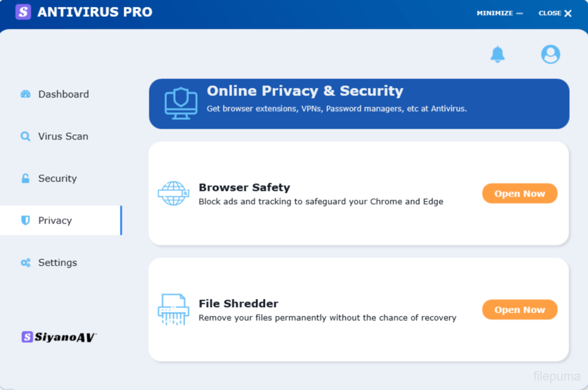Minimize the Antivirus Pro window

click(x=500, y=13)
